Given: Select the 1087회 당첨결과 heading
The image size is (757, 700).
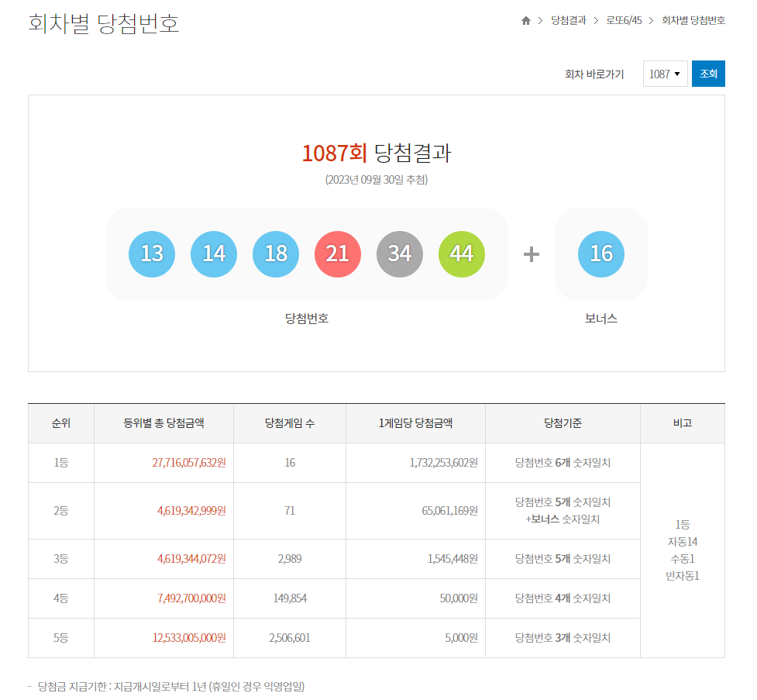Looking at the screenshot, I should (x=376, y=153).
